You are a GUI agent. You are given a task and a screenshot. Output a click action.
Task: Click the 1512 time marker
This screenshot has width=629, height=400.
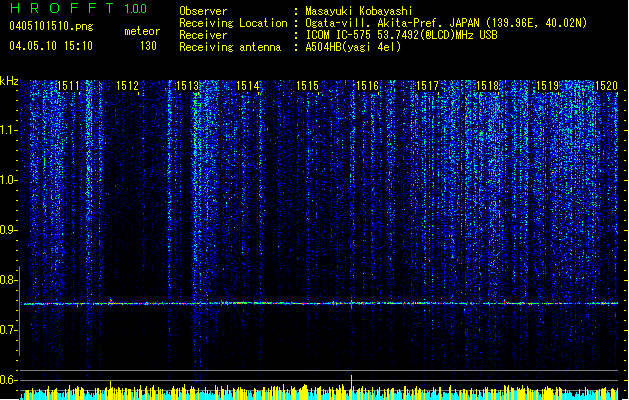tap(127, 86)
